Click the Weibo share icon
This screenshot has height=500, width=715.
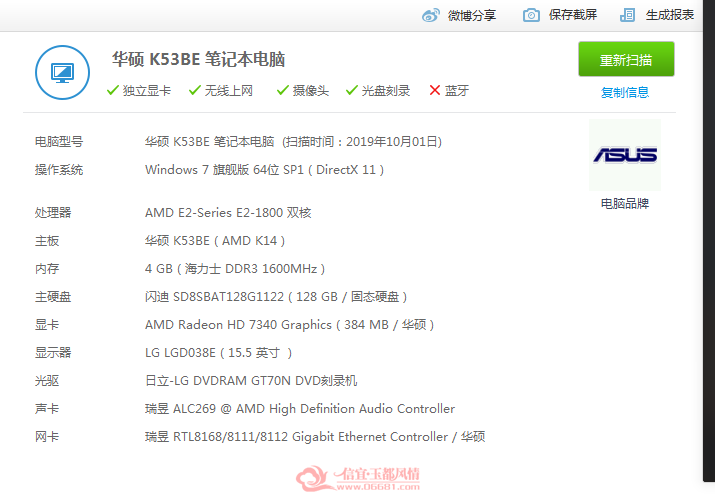tap(430, 15)
